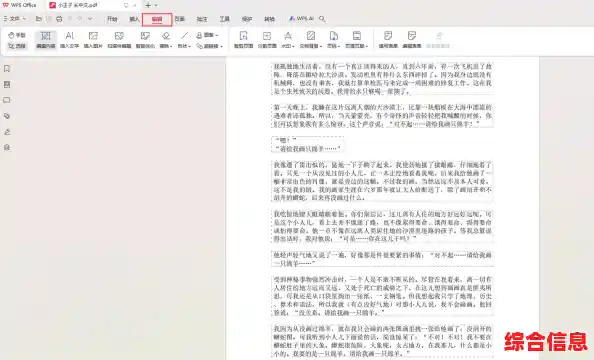Click the hyperlink chain icon
Screen dimensions: 594x360
coord(199,46)
